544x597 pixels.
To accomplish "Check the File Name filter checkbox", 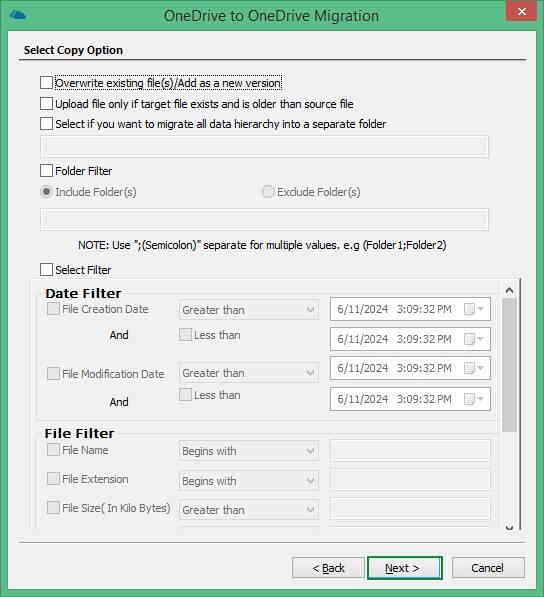I will point(53,450).
